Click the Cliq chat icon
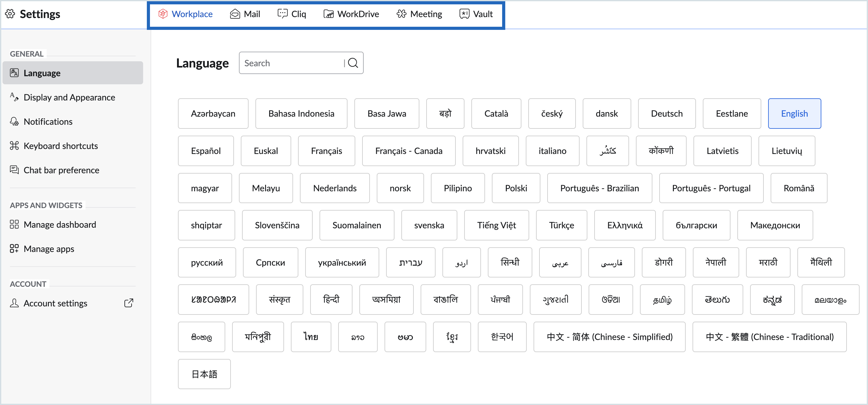868x405 pixels. click(x=282, y=14)
